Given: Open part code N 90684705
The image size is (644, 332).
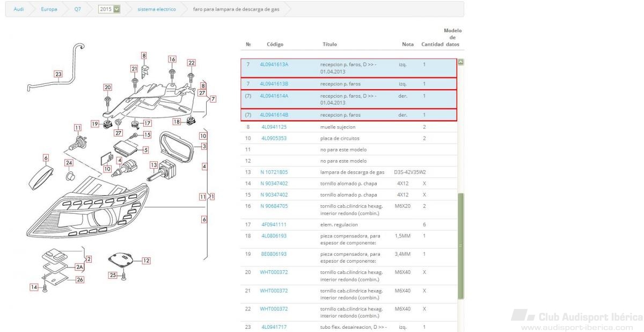Looking at the screenshot, I should [x=274, y=206].
